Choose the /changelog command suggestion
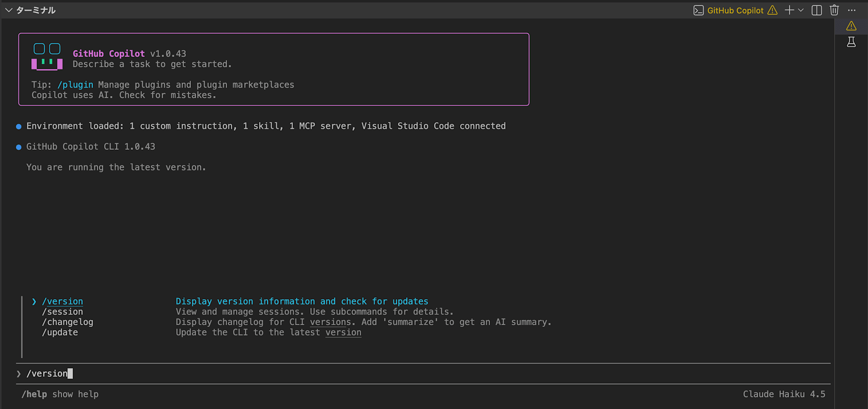 click(x=68, y=322)
